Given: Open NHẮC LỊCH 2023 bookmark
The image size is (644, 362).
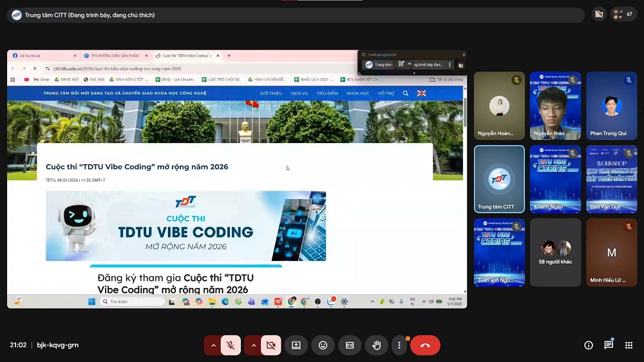Looking at the screenshot, I should click(x=314, y=79).
